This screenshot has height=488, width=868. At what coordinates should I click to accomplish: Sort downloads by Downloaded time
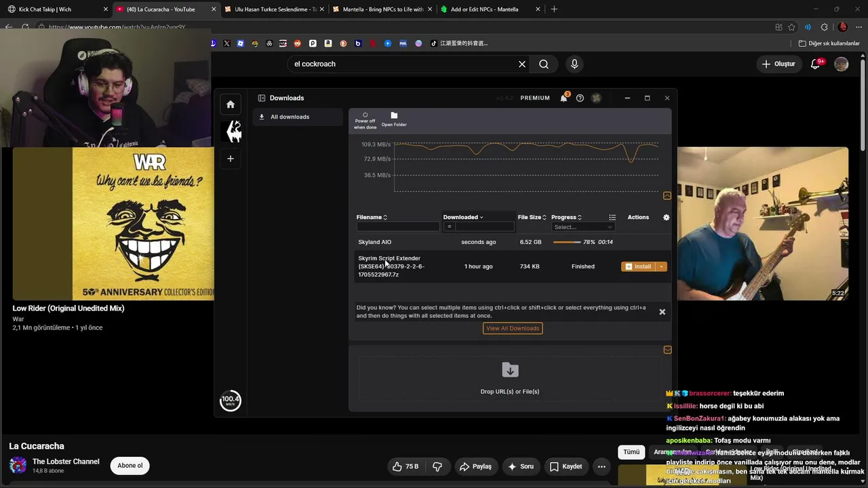[x=463, y=218]
